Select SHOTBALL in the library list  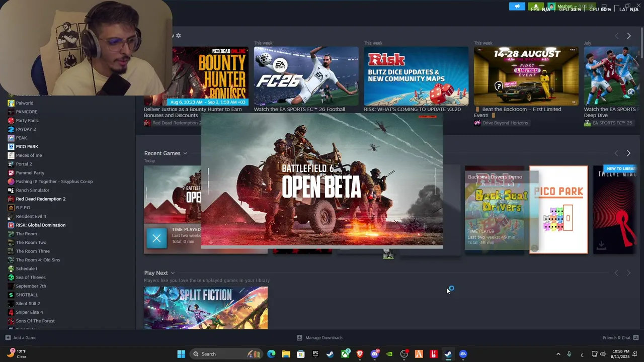27,295
